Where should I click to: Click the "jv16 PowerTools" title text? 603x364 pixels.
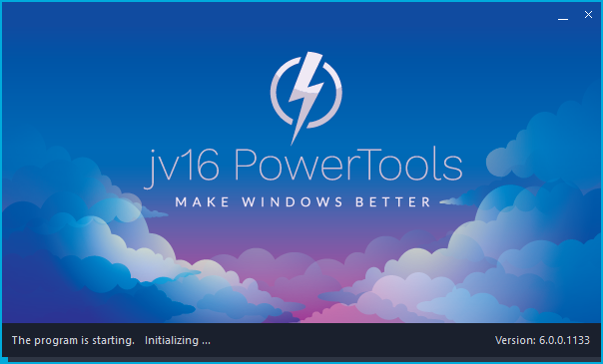pyautogui.click(x=303, y=169)
